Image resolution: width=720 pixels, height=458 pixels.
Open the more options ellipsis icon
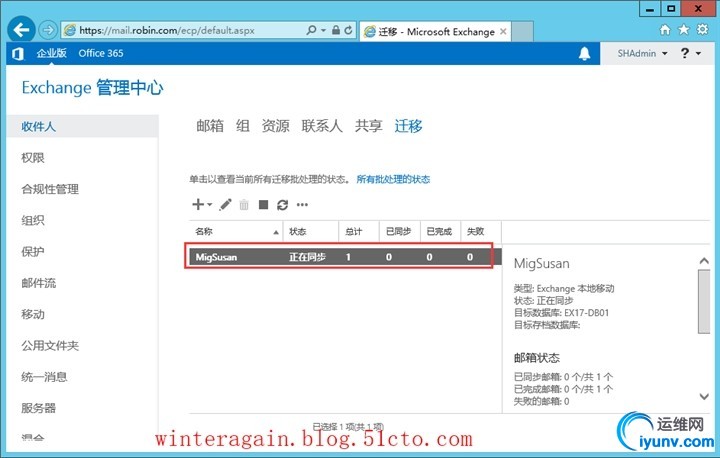[302, 205]
